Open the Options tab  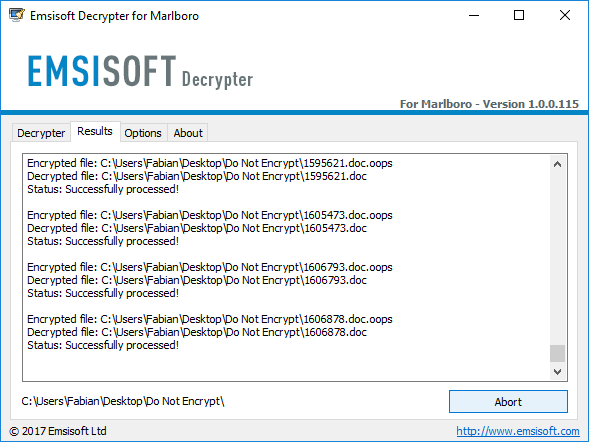pos(143,133)
